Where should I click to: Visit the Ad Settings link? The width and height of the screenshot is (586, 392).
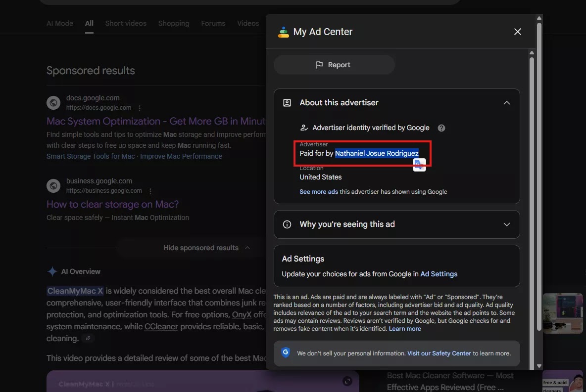[x=439, y=273]
